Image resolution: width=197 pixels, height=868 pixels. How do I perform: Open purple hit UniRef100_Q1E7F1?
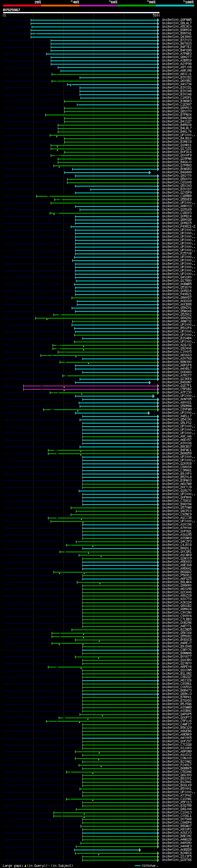coord(177,386)
